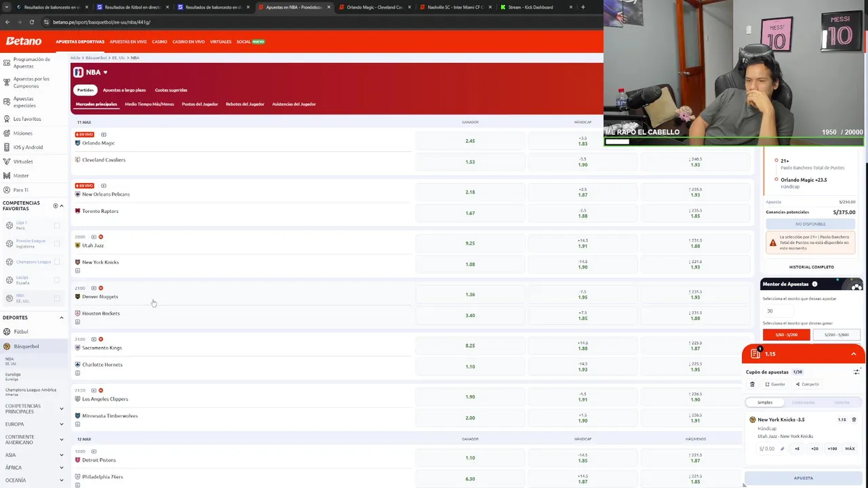Click Compartir in bet slip
The image size is (868, 488).
point(808,384)
